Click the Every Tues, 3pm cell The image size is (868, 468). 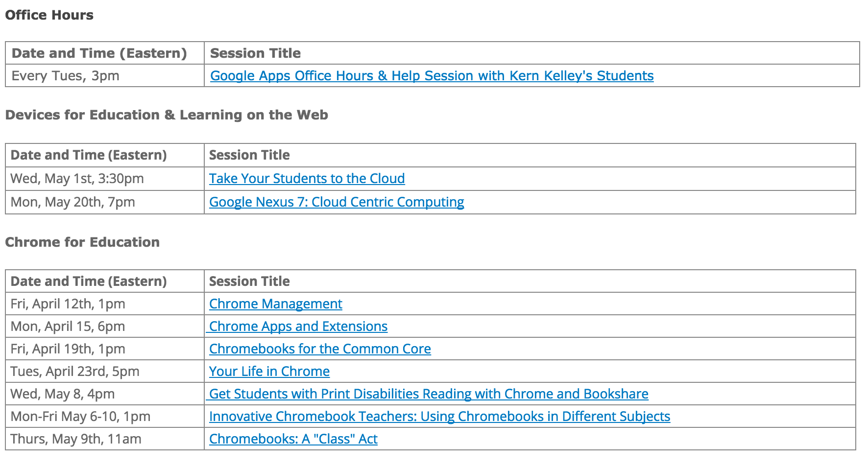(105, 76)
